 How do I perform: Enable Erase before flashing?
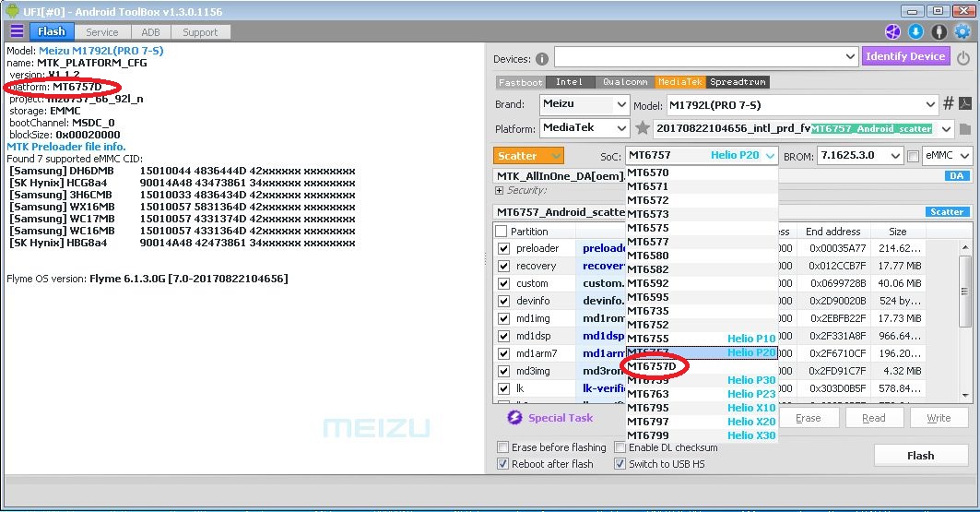(x=502, y=447)
